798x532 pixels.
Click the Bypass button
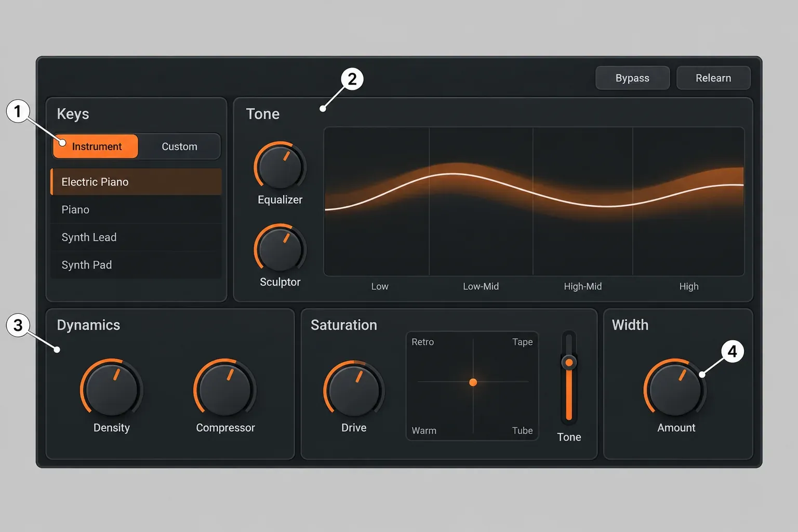[x=632, y=78]
